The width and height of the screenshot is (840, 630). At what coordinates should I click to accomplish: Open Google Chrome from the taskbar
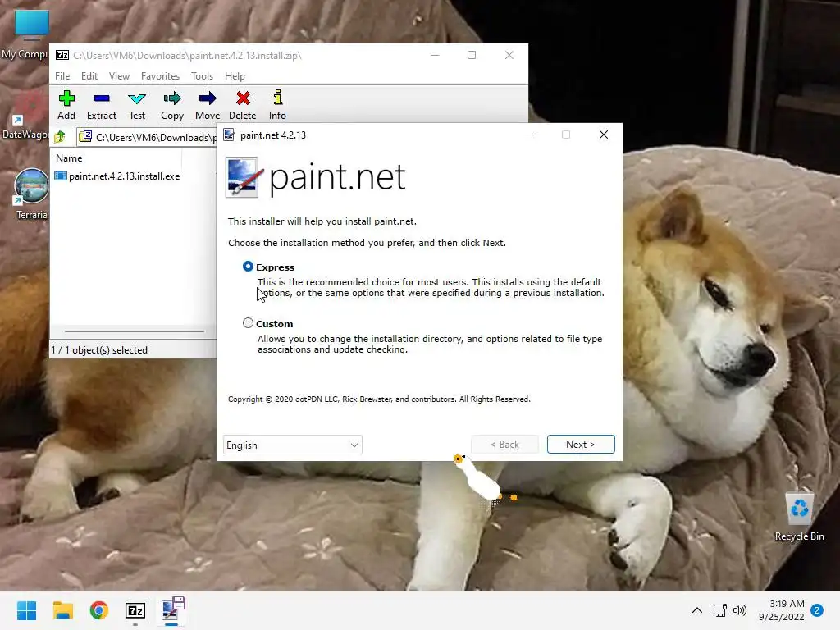tap(99, 610)
